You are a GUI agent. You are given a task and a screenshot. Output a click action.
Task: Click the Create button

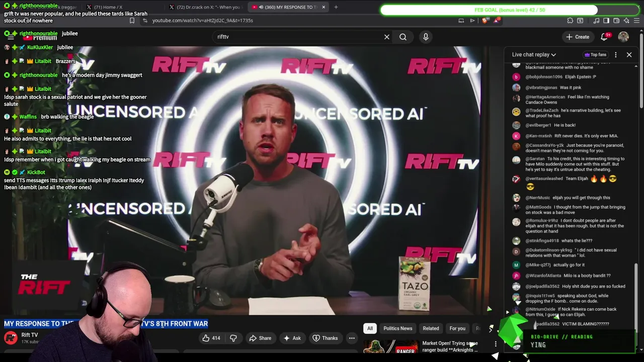(x=578, y=37)
